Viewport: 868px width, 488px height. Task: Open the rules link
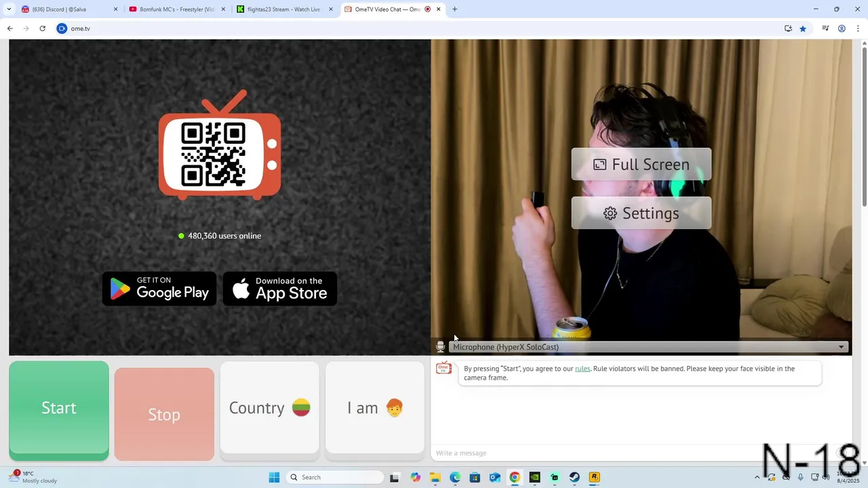(583, 369)
